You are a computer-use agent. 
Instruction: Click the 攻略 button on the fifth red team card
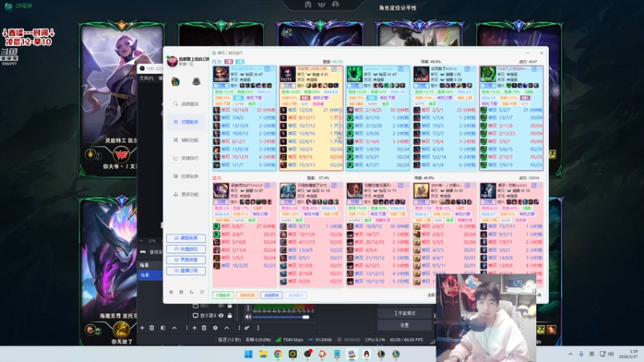pos(488,86)
